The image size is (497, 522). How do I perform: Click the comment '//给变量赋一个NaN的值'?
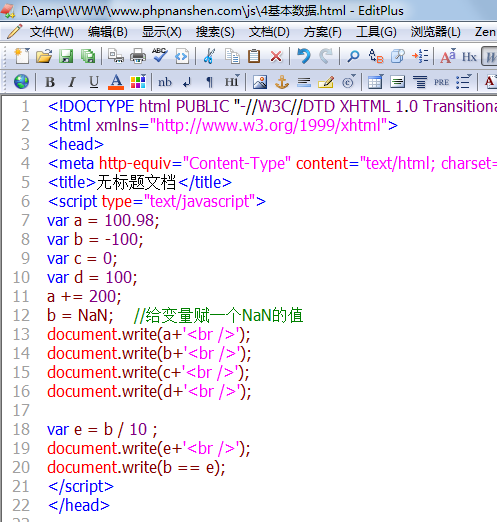coord(218,315)
